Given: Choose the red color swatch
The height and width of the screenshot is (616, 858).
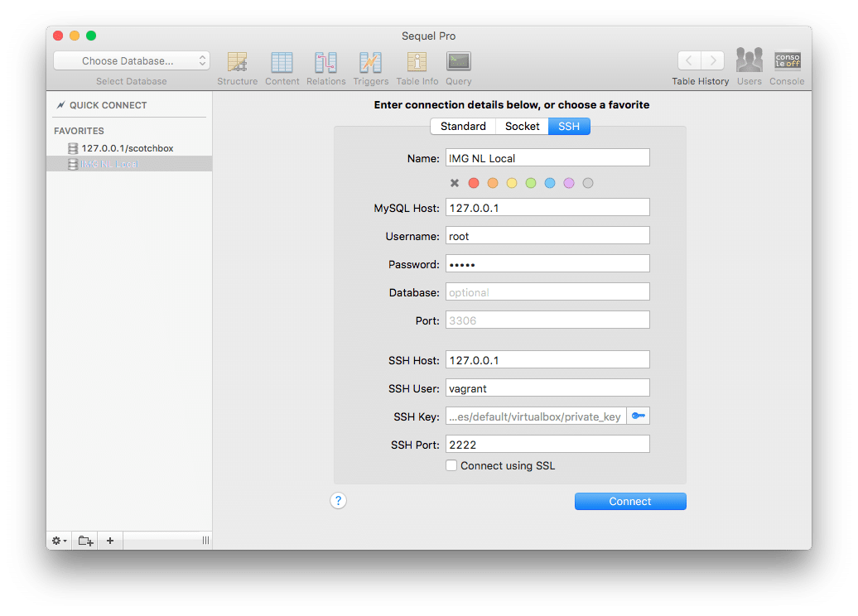Looking at the screenshot, I should point(474,183).
